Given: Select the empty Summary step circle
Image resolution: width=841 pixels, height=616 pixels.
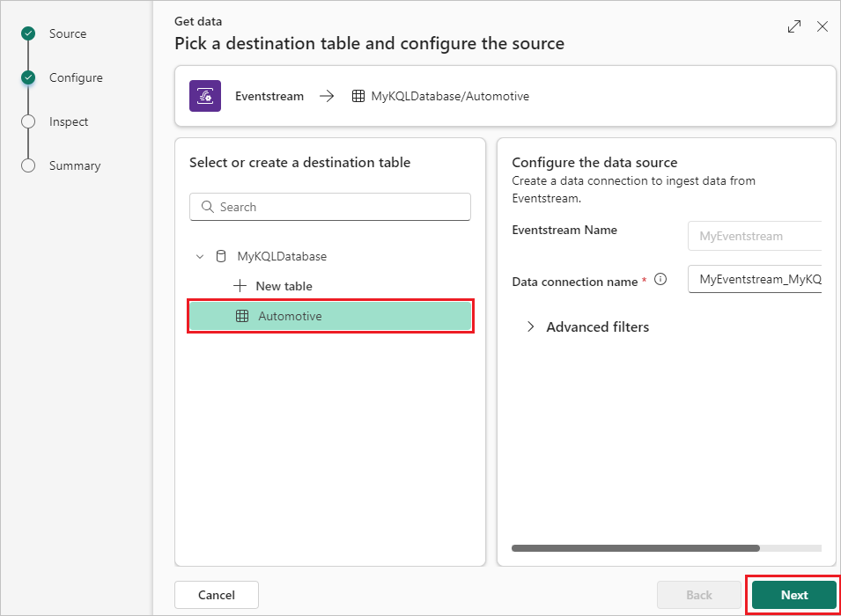Looking at the screenshot, I should (27, 165).
